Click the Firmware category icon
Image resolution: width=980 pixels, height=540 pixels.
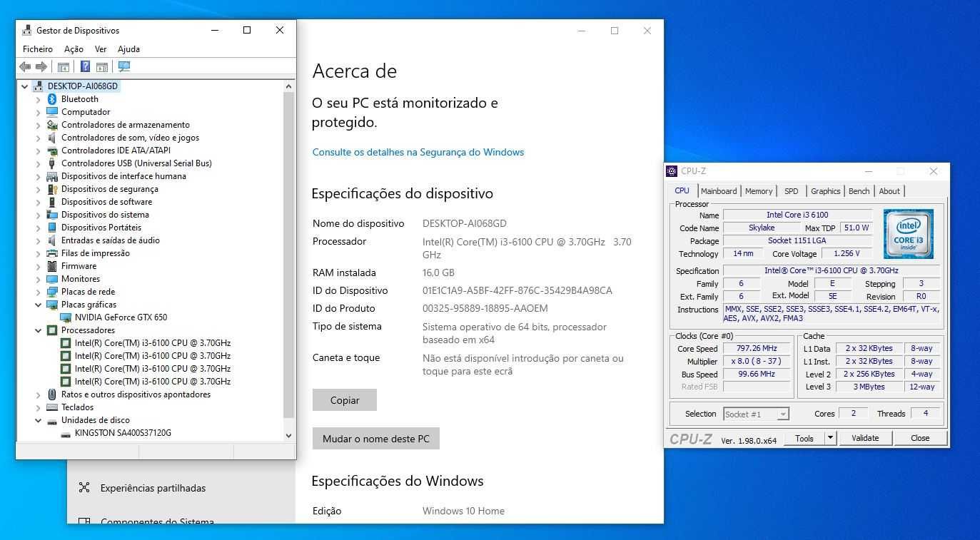pos(52,266)
